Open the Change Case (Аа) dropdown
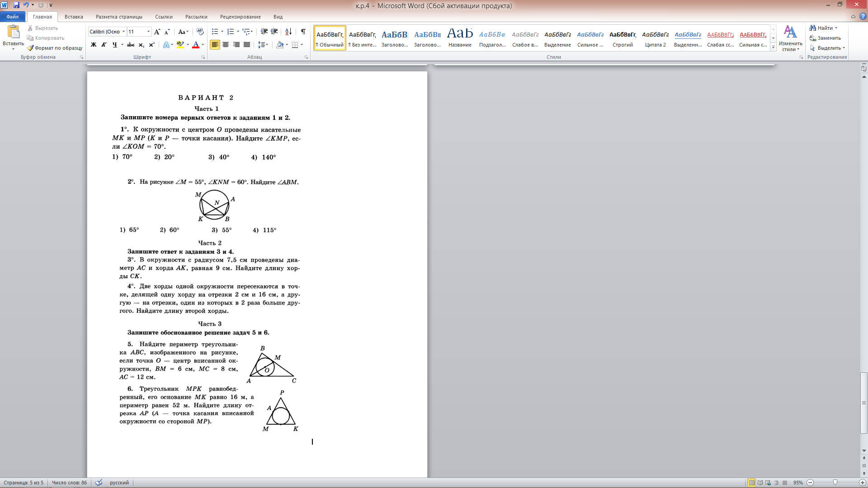This screenshot has width=868, height=488. (183, 32)
